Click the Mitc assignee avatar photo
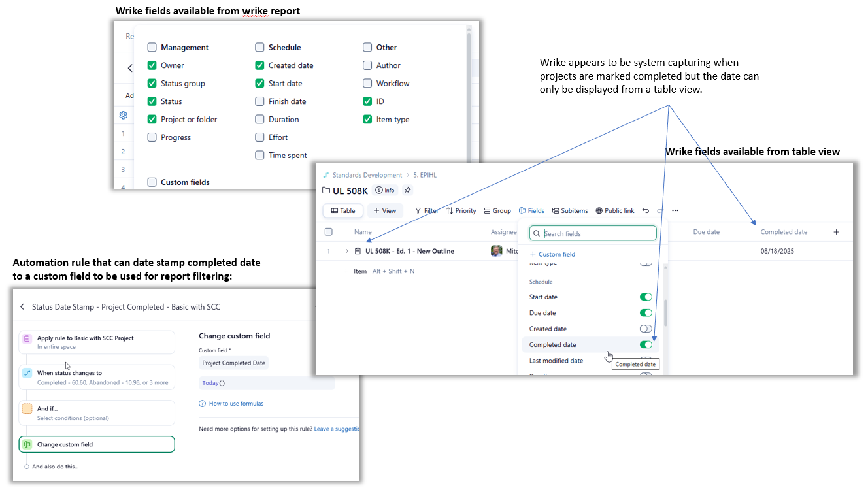The image size is (868, 492). [x=497, y=251]
